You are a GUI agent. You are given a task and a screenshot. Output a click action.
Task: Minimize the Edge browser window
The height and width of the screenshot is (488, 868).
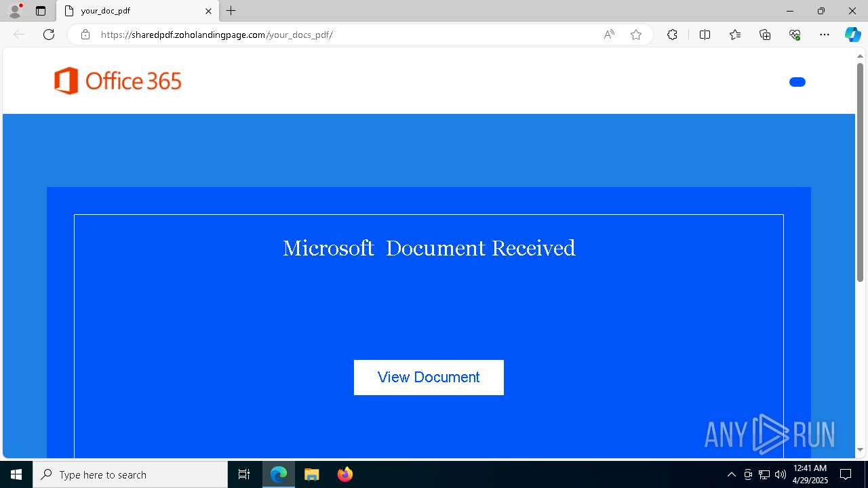pos(790,11)
